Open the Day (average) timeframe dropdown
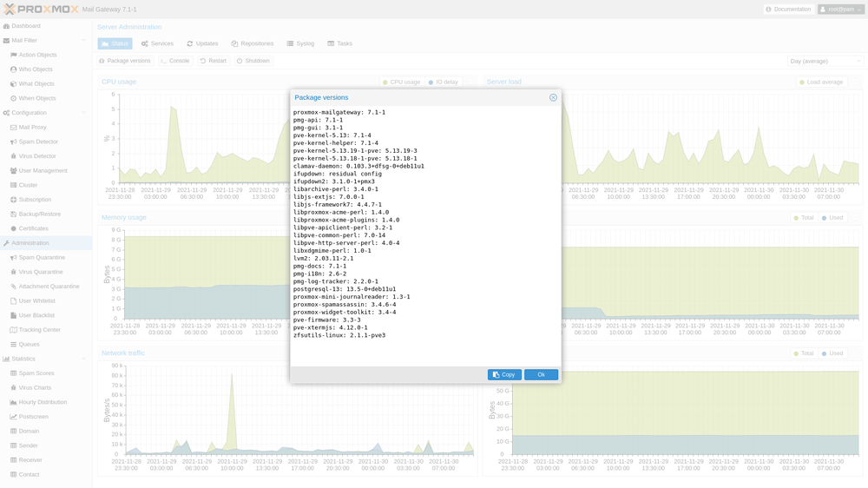 825,61
